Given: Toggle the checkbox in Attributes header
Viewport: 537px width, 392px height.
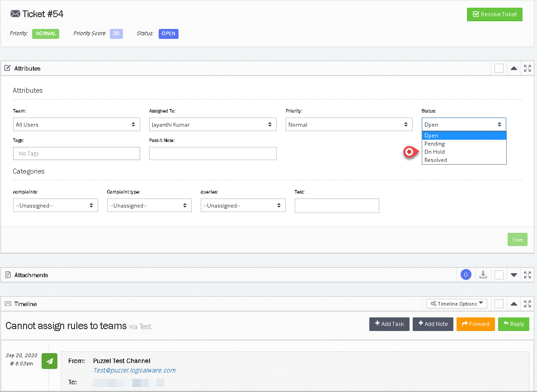Looking at the screenshot, I should 499,69.
